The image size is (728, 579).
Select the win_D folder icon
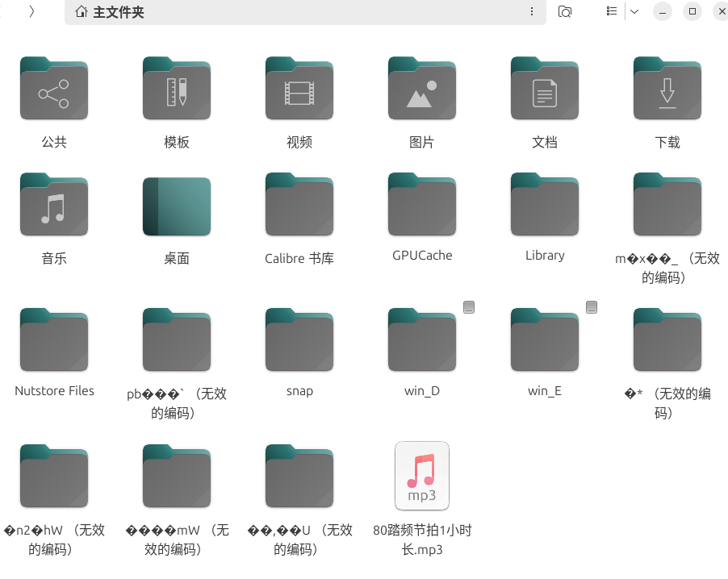tap(421, 339)
